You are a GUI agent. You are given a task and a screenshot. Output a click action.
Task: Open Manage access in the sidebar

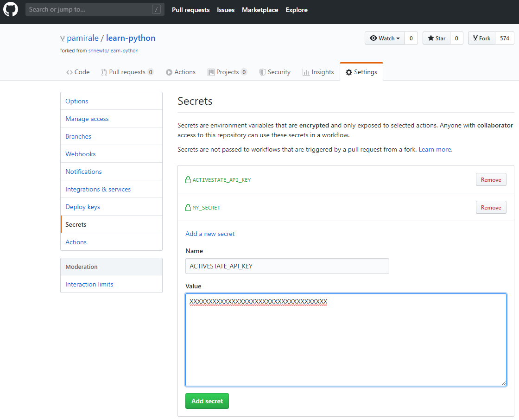[112, 119]
